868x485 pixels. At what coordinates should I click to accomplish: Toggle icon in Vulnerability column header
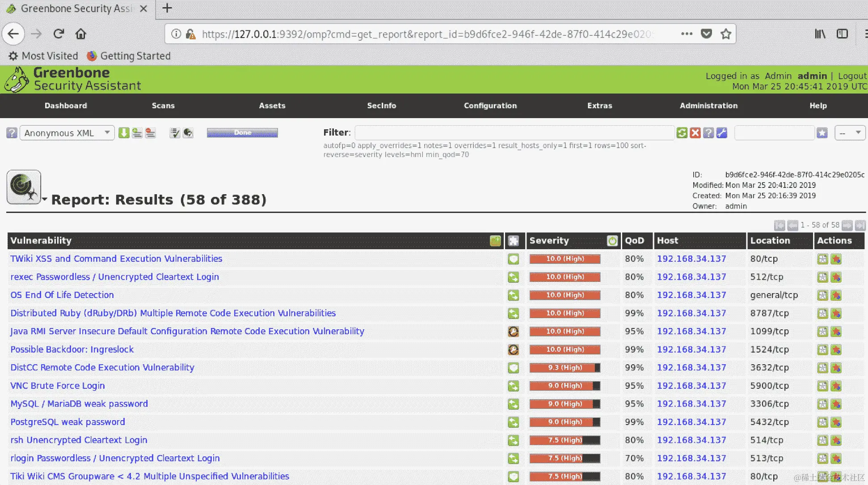[495, 241]
